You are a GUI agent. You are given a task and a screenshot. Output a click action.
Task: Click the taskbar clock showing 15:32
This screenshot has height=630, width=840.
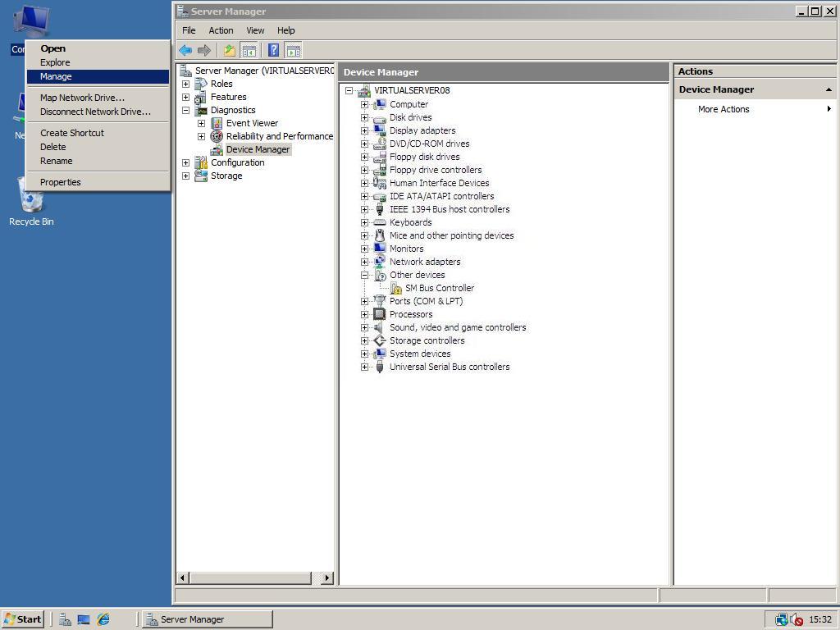[x=820, y=619]
